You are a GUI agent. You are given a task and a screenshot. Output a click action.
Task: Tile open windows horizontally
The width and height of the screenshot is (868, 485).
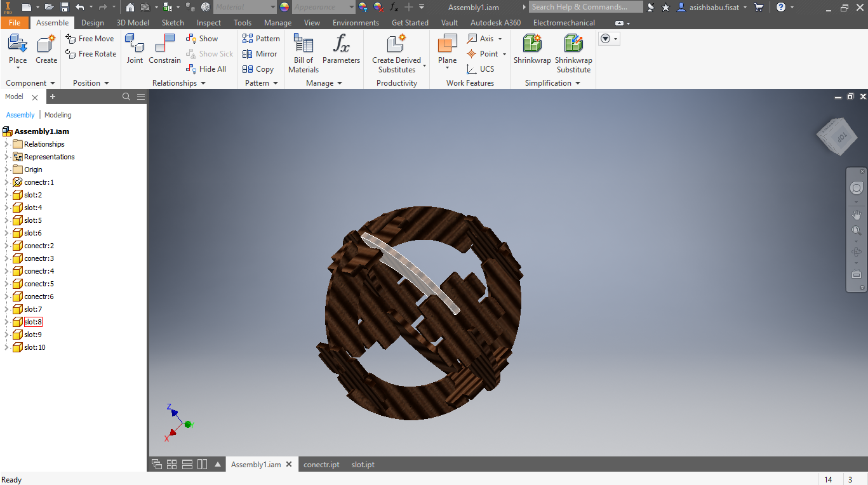point(187,464)
